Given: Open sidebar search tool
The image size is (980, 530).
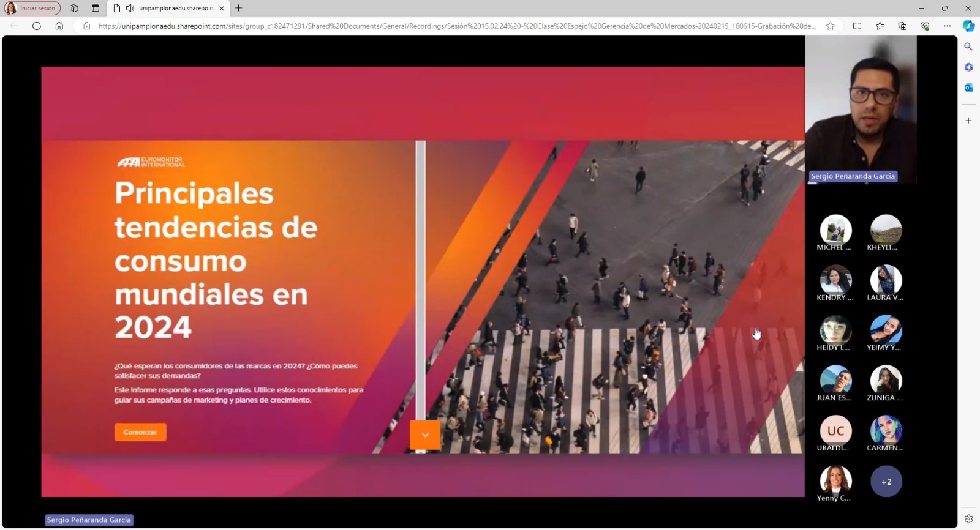Looking at the screenshot, I should pyautogui.click(x=968, y=47).
